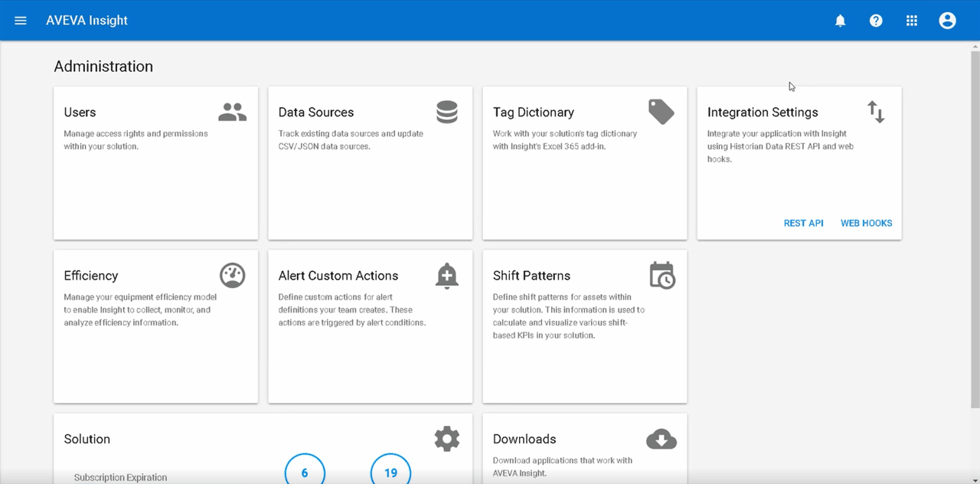Open the Alert Custom Actions card title

point(338,275)
